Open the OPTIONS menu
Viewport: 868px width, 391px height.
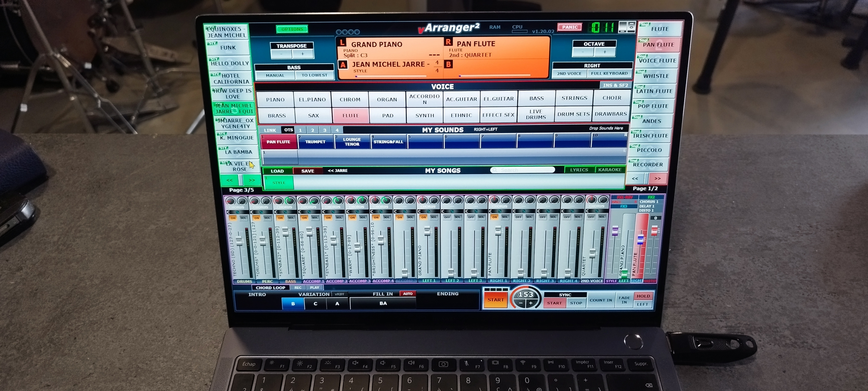[x=292, y=29]
